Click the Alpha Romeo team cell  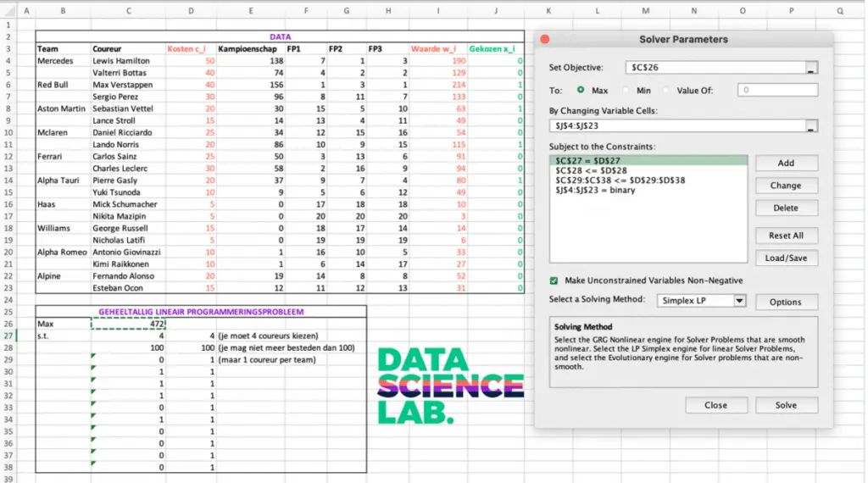(63, 252)
